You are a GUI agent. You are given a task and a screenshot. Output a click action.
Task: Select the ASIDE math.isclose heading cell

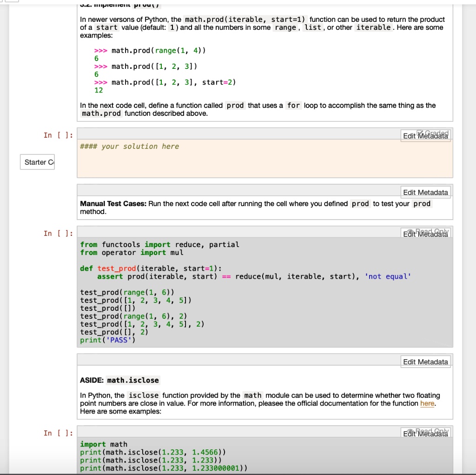click(133, 380)
